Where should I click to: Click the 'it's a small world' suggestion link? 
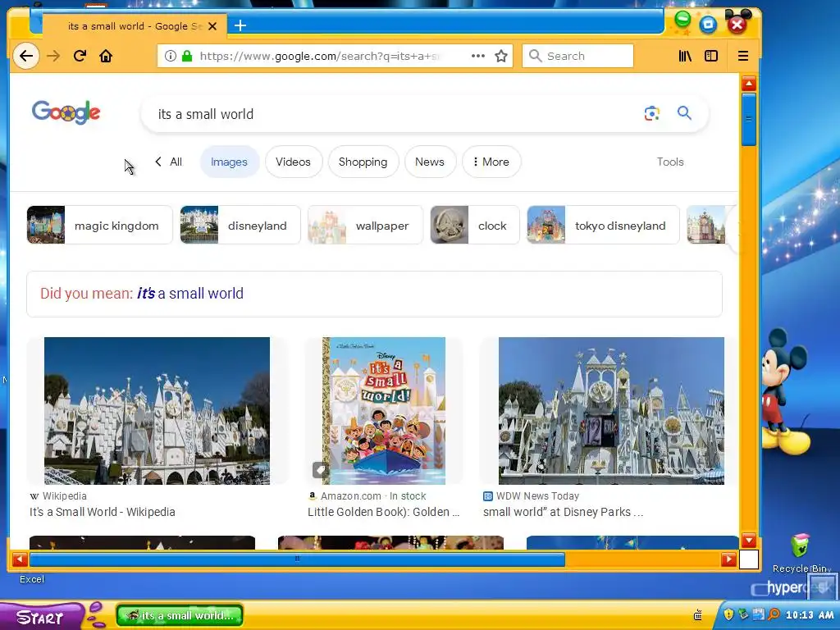[190, 294]
